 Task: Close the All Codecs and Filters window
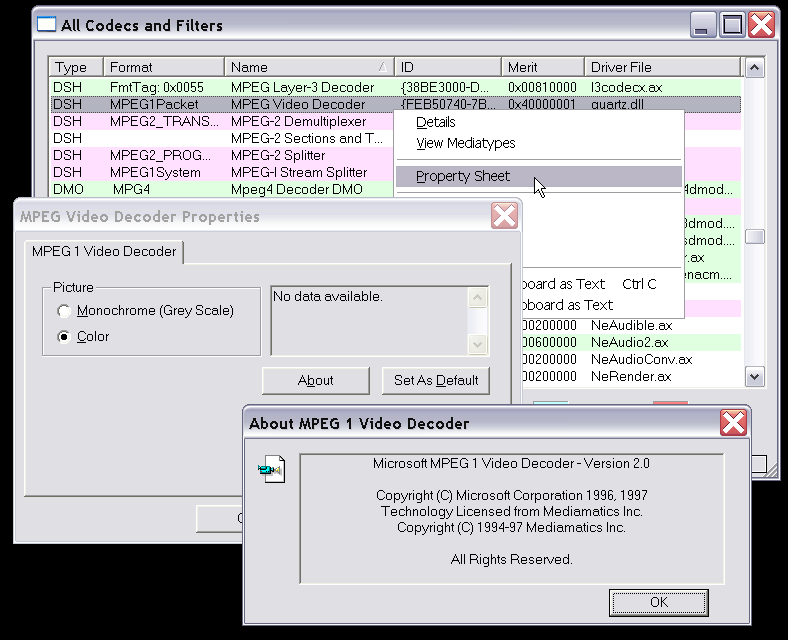[761, 25]
